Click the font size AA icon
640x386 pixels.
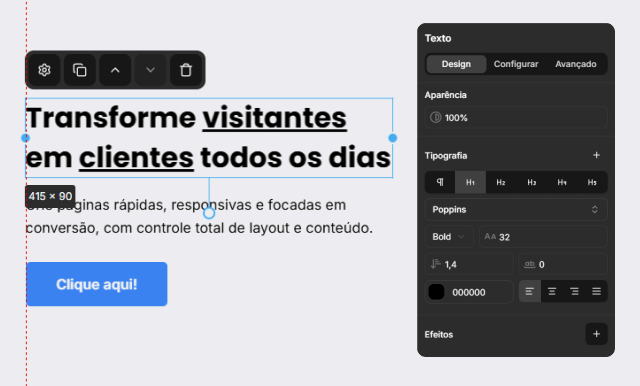pos(490,237)
